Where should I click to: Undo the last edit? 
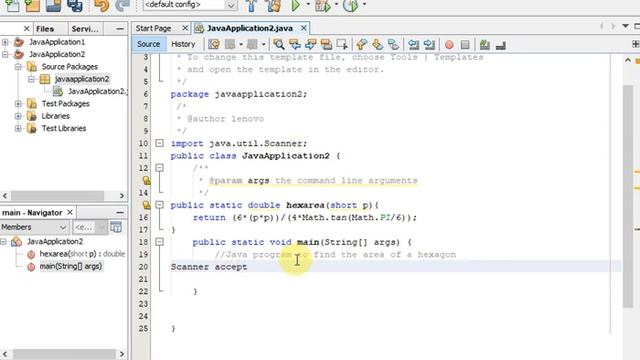(x=101, y=5)
